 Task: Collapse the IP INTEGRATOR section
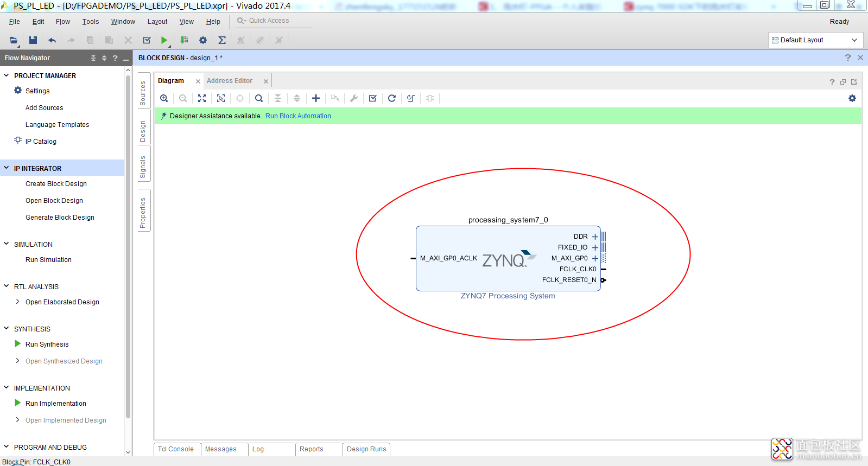(7, 168)
